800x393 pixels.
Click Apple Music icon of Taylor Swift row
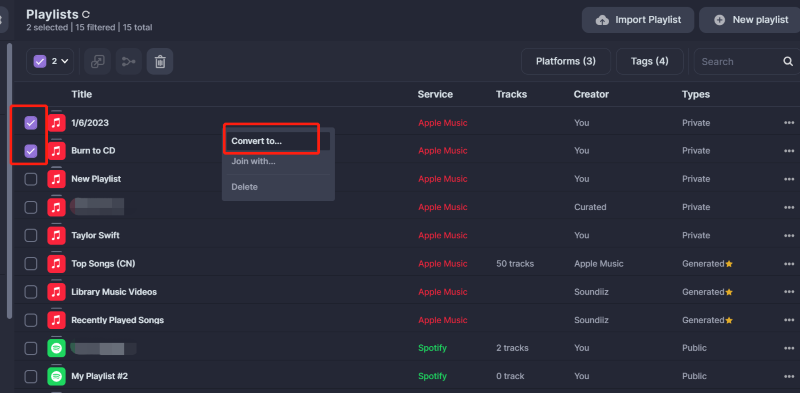click(57, 235)
